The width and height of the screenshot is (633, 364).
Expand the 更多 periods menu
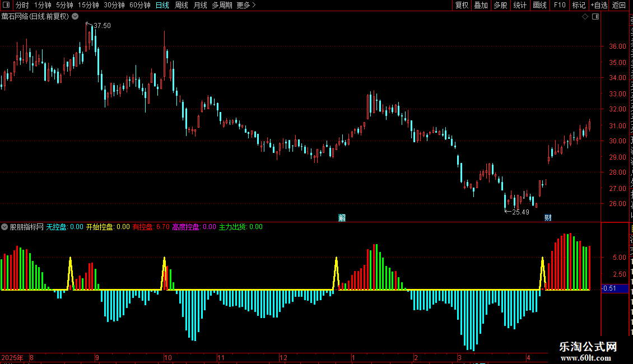[246, 5]
